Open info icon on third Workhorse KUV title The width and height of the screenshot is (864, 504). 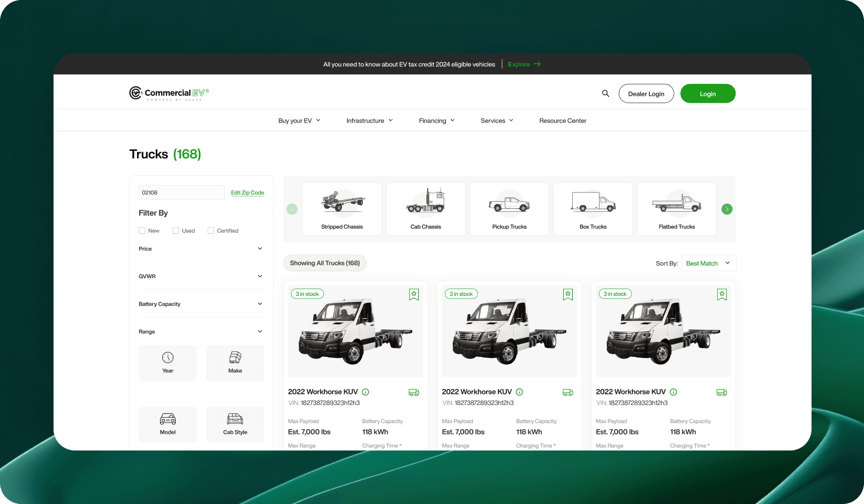click(x=673, y=392)
